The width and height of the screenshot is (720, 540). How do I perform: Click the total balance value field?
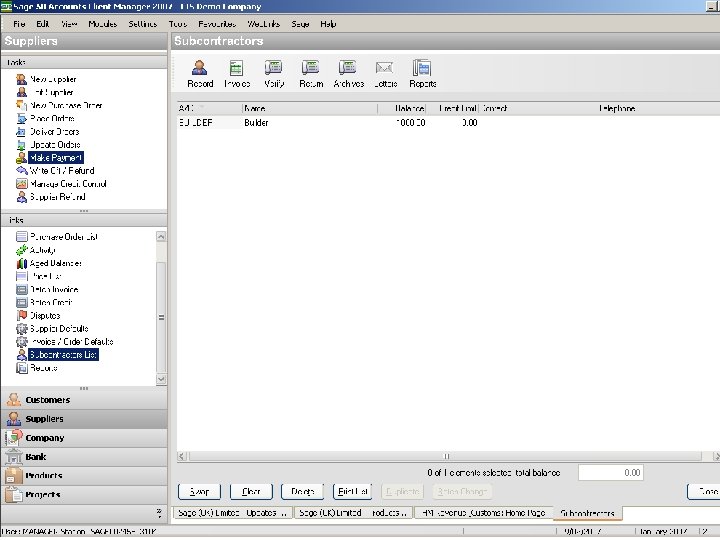(611, 472)
